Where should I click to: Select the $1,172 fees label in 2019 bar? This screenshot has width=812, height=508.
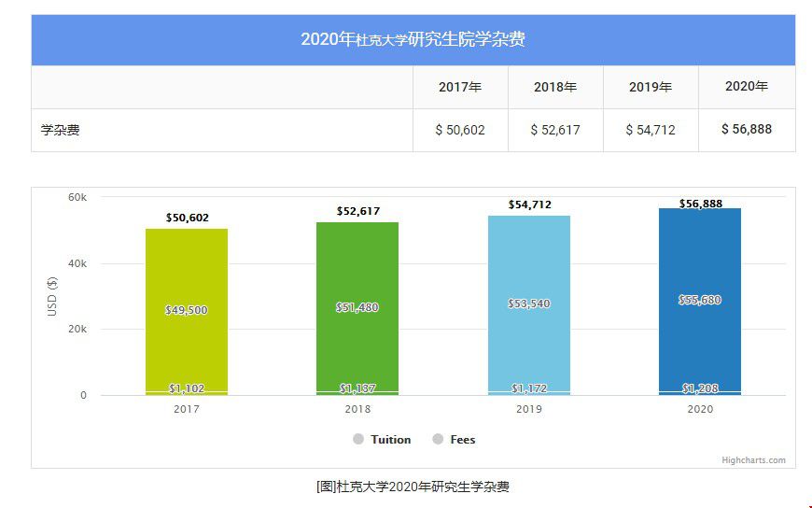529,388
